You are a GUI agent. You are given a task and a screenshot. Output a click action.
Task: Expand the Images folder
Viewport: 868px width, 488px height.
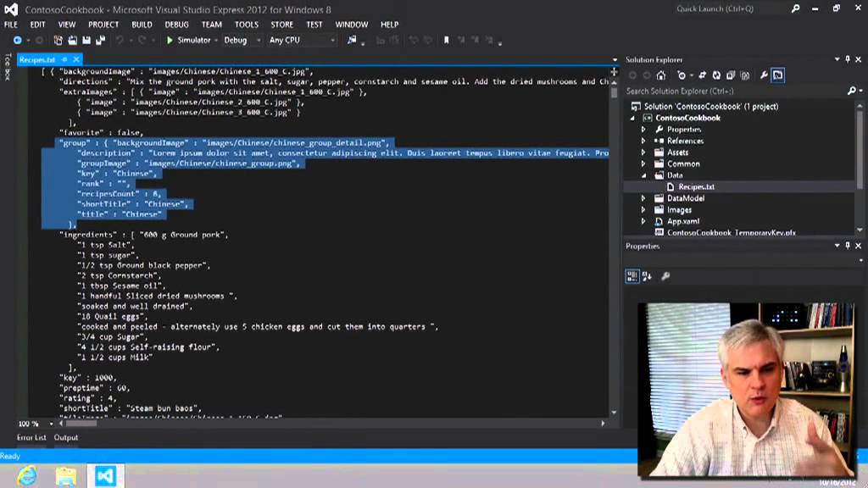[x=643, y=210]
